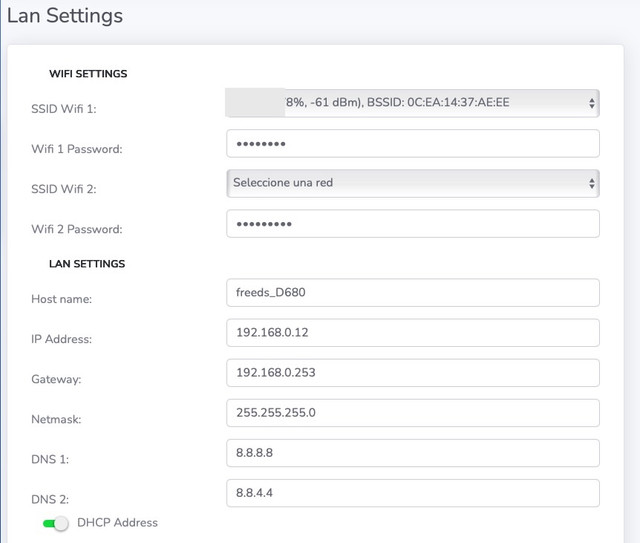The width and height of the screenshot is (640, 543).
Task: Click the 'Netmask:' label
Action: pyautogui.click(x=56, y=419)
